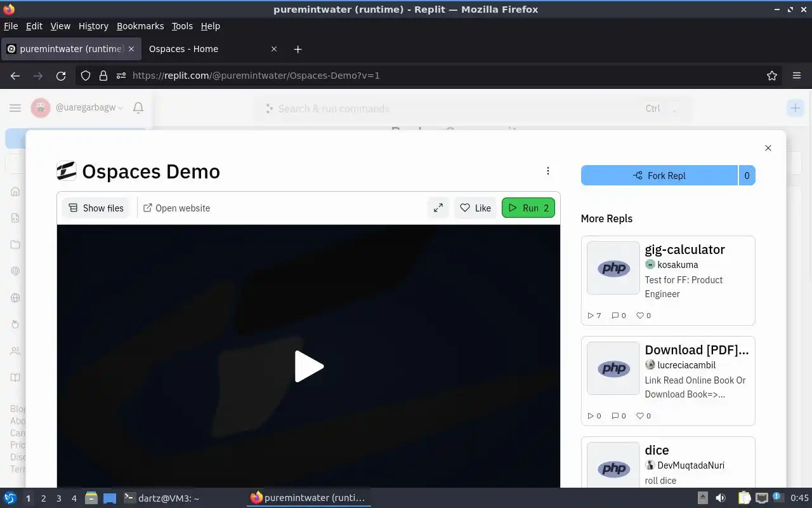Fork the repl using Fork Repl button
The width and height of the screenshot is (812, 508).
click(x=659, y=175)
